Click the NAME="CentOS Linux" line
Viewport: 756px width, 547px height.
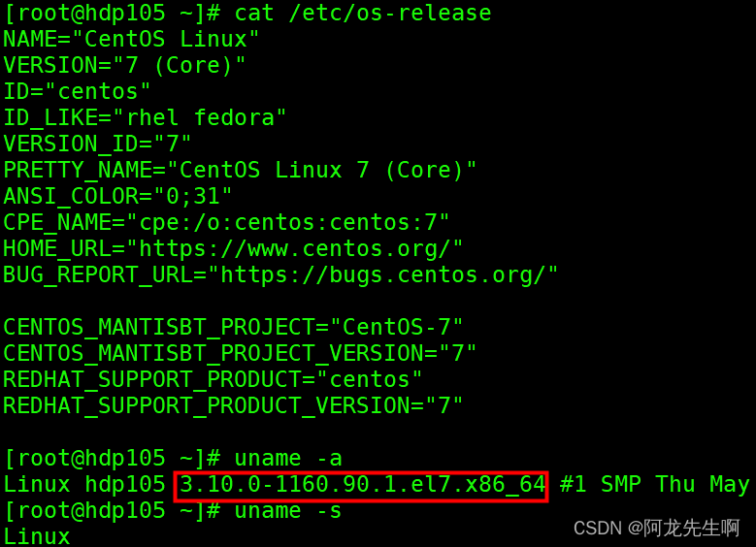click(x=131, y=39)
